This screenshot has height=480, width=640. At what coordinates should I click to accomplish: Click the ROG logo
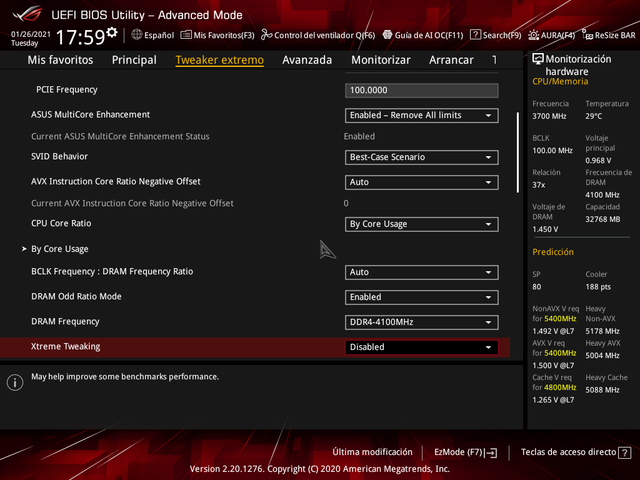(27, 14)
